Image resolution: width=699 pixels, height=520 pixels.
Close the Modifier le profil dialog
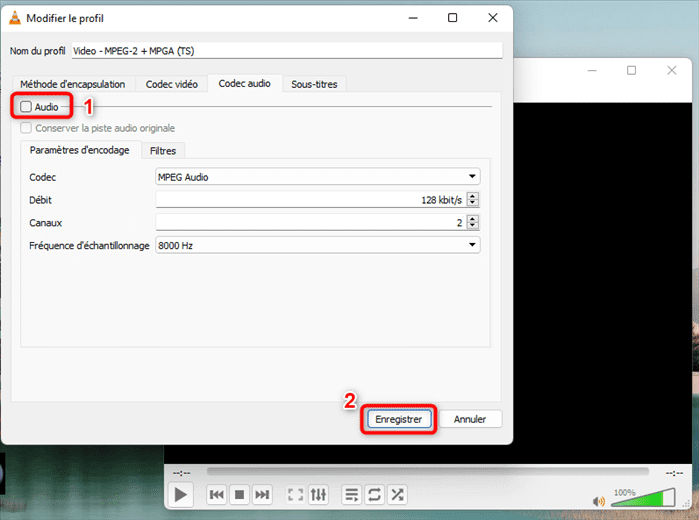pyautogui.click(x=493, y=18)
